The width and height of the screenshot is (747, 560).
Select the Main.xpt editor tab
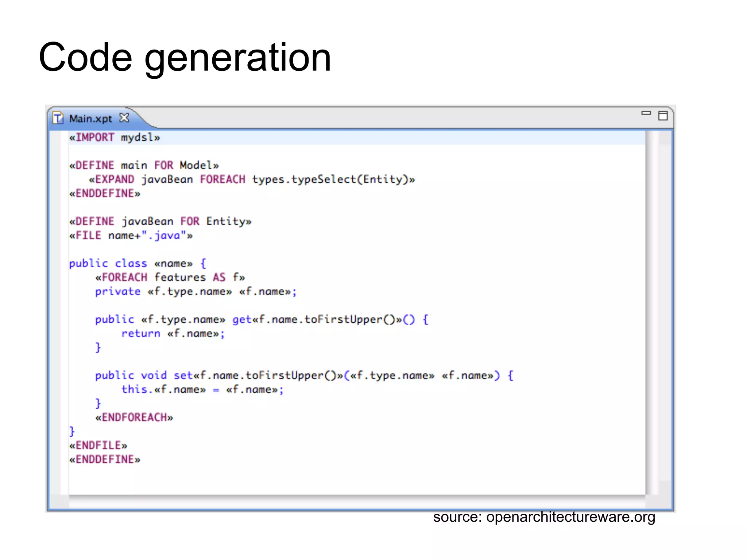click(x=90, y=118)
